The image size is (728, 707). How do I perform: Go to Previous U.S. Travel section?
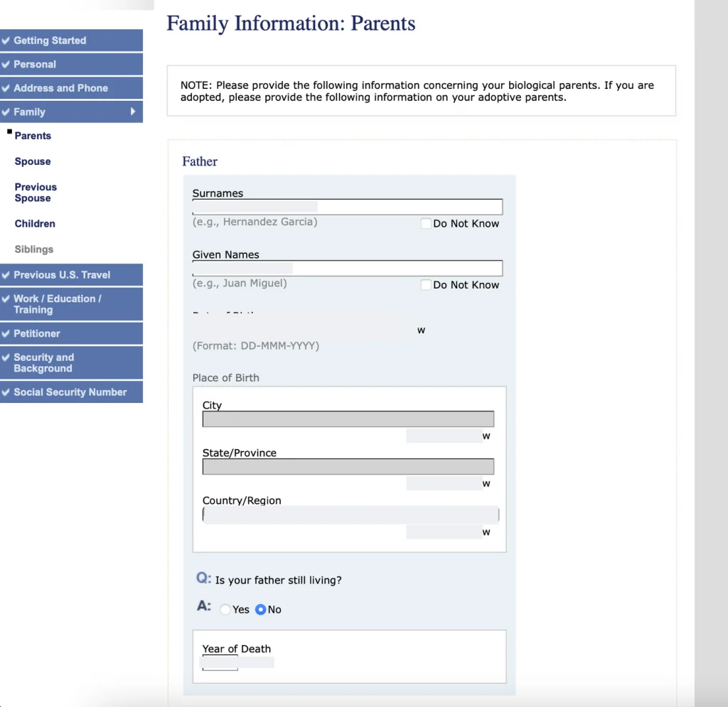point(71,275)
